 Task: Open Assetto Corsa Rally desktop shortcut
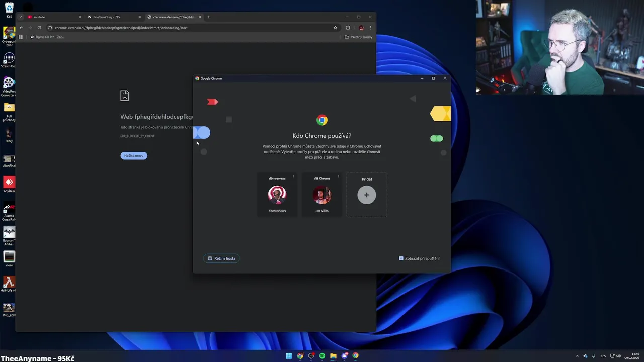click(9, 211)
